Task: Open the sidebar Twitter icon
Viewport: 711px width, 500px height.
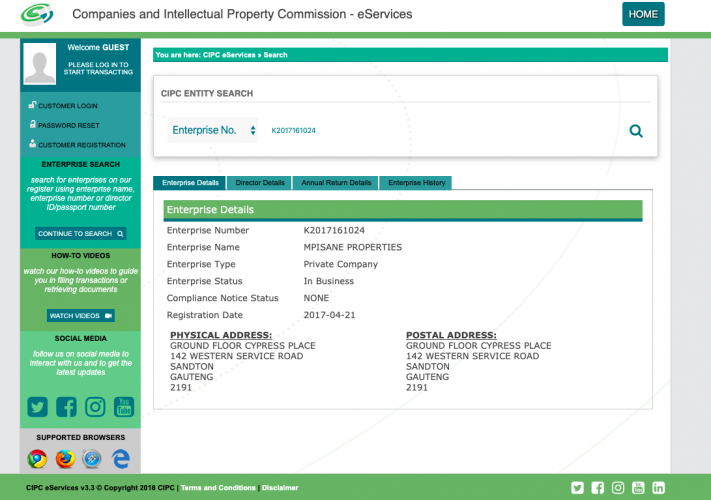Action: pyautogui.click(x=38, y=406)
